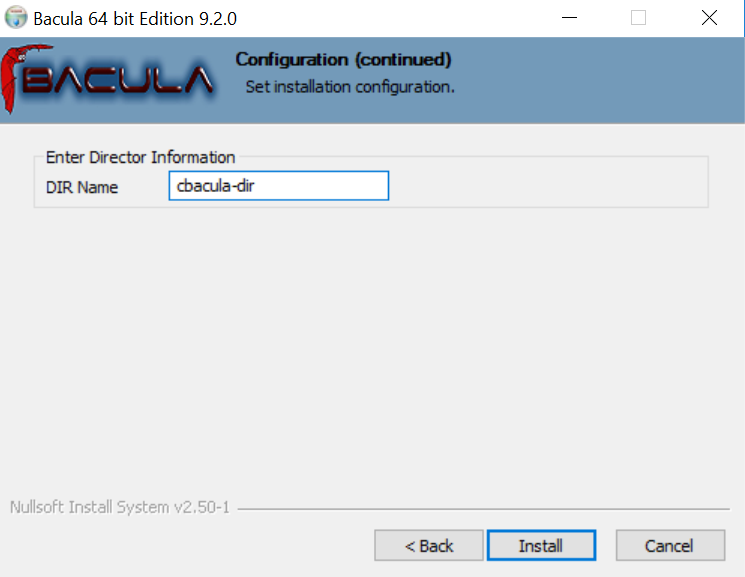Click the 'DIR Name' label
The image size is (745, 577).
coord(82,187)
